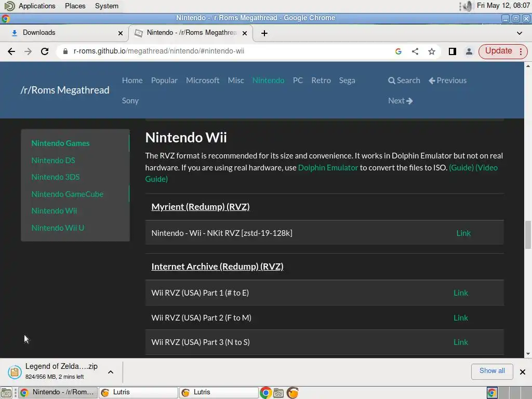Image resolution: width=532 pixels, height=399 pixels.
Task: Go to the Next page link
Action: pyautogui.click(x=401, y=101)
